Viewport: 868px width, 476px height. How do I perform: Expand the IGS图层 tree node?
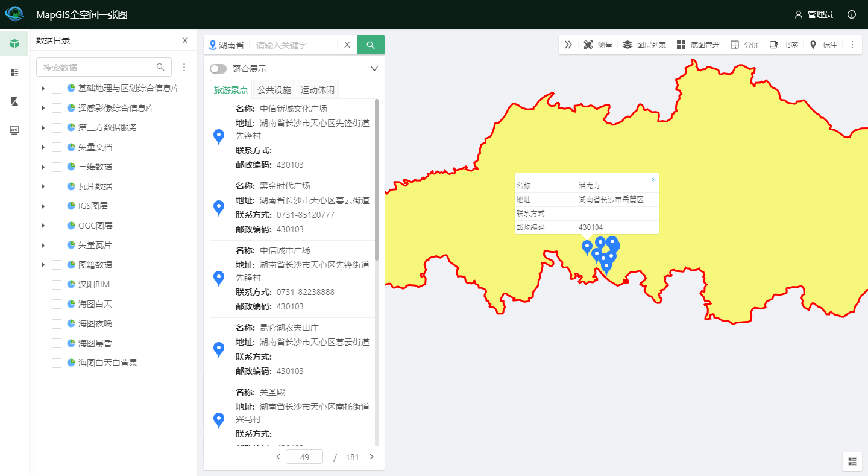click(43, 206)
